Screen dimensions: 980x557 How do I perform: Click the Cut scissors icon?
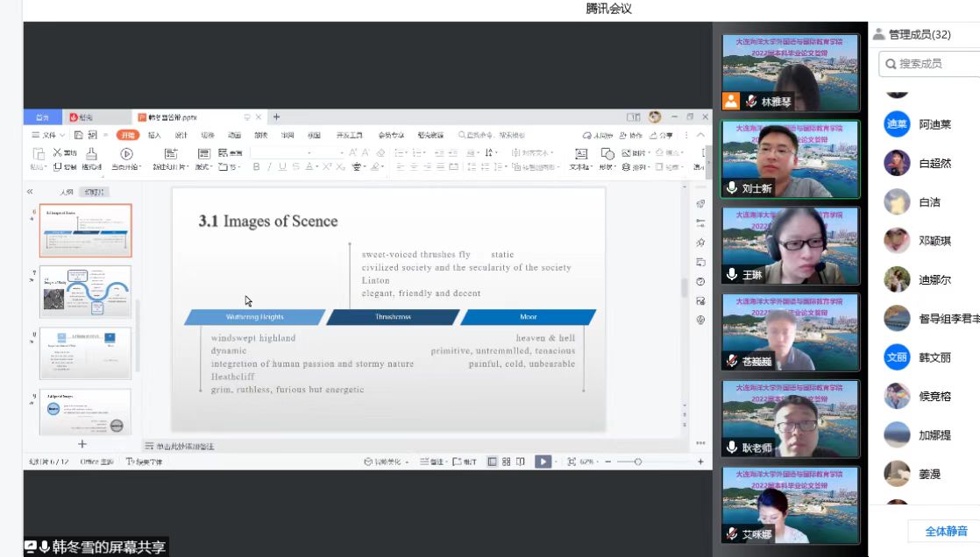58,153
